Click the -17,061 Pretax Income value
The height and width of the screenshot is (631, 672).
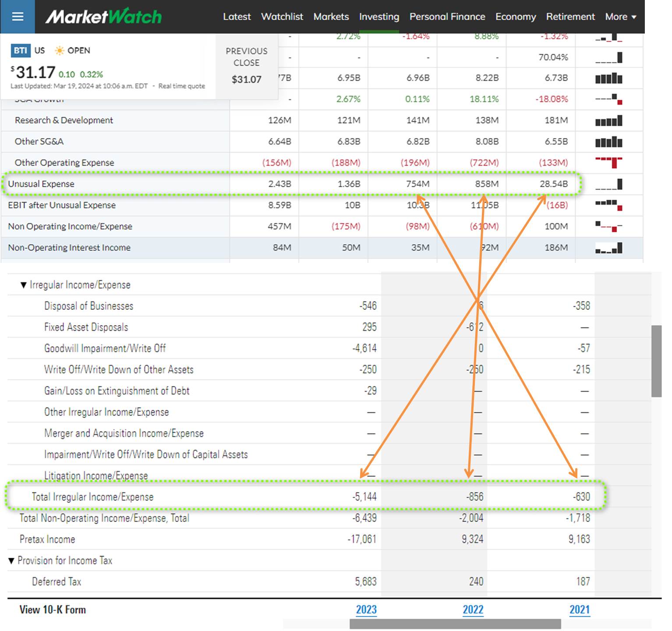coord(362,539)
